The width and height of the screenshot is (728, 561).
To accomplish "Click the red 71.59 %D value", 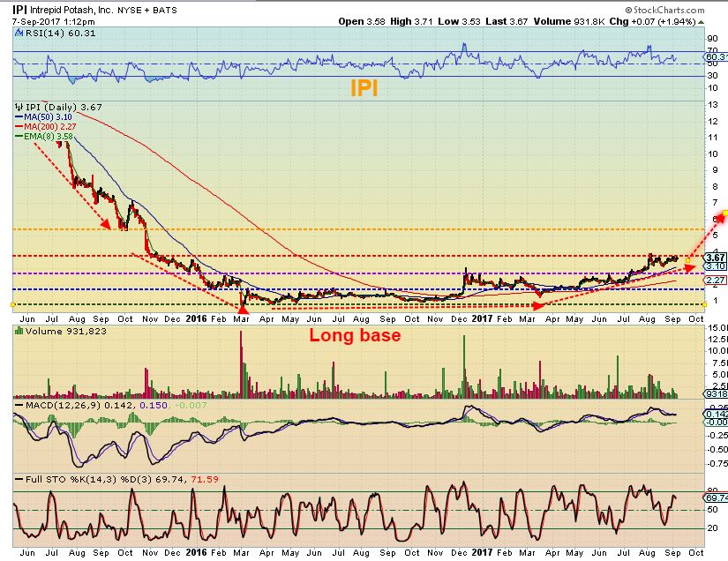I will click(205, 479).
